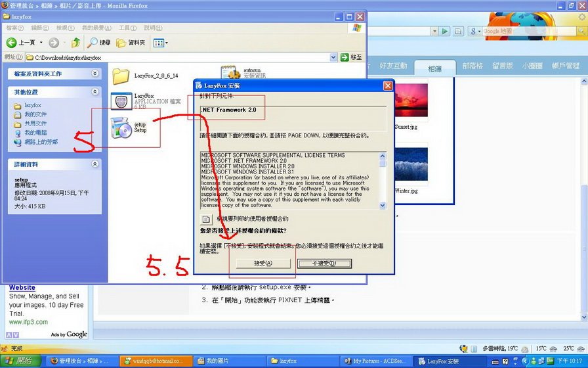Image resolution: width=588 pixels, height=368 pixels.
Task: Click the www.ifp3.com ad link
Action: [x=28, y=322]
